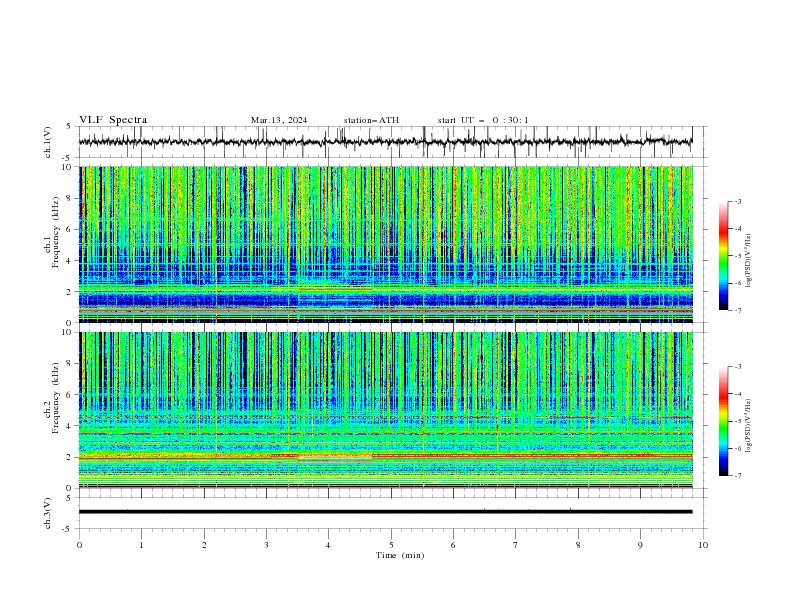
Task: Click the 'ch.3(V)' axis label
Action: point(48,513)
